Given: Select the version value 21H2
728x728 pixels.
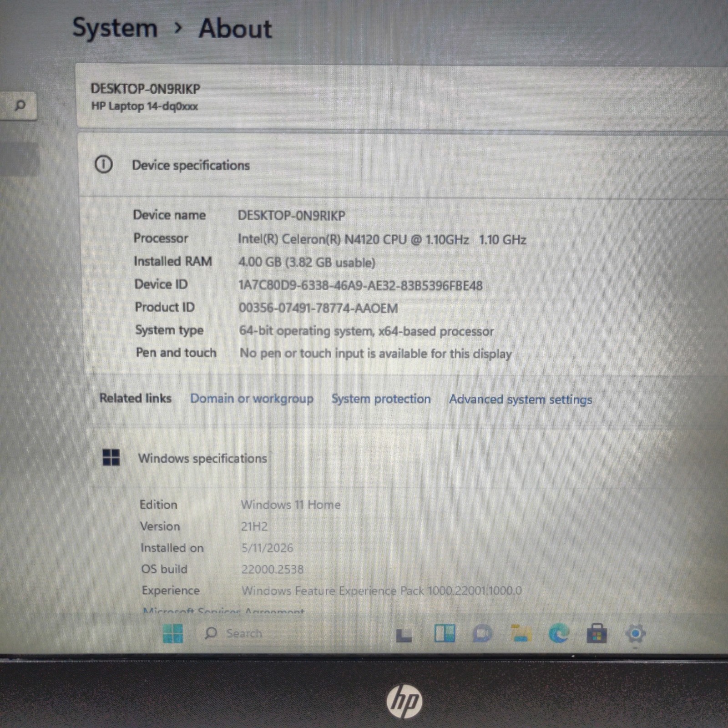Looking at the screenshot, I should 254,526.
